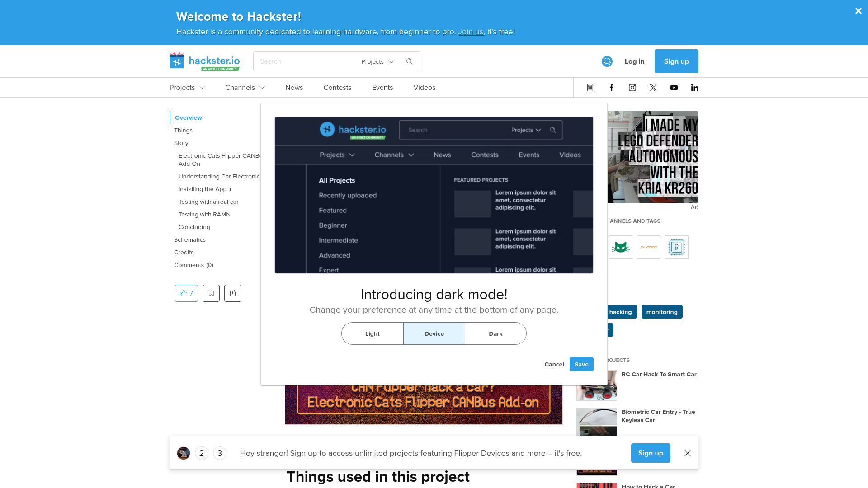This screenshot has height=488, width=868.
Task: Open Hackster's LinkedIn icon
Action: [695, 88]
